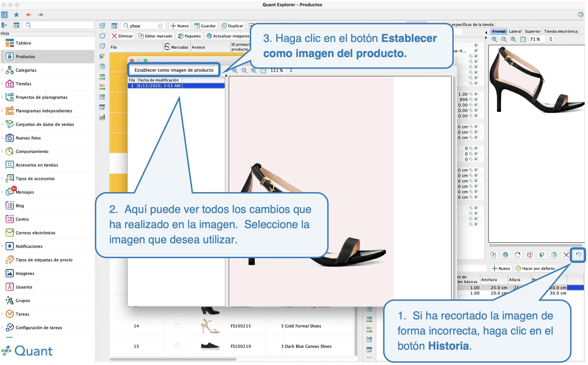588x365 pixels.
Task: Click the Hacer por defecto button
Action: [x=535, y=268]
